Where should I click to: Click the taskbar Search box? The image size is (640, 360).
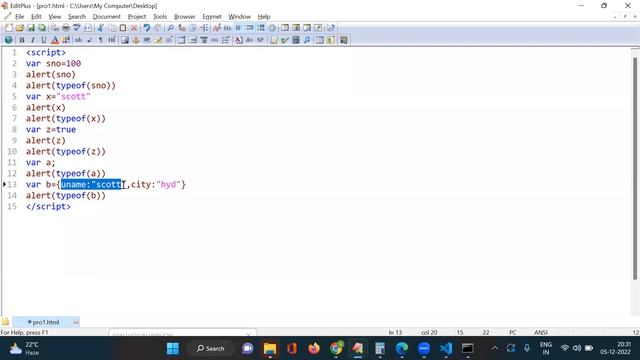[211, 349]
